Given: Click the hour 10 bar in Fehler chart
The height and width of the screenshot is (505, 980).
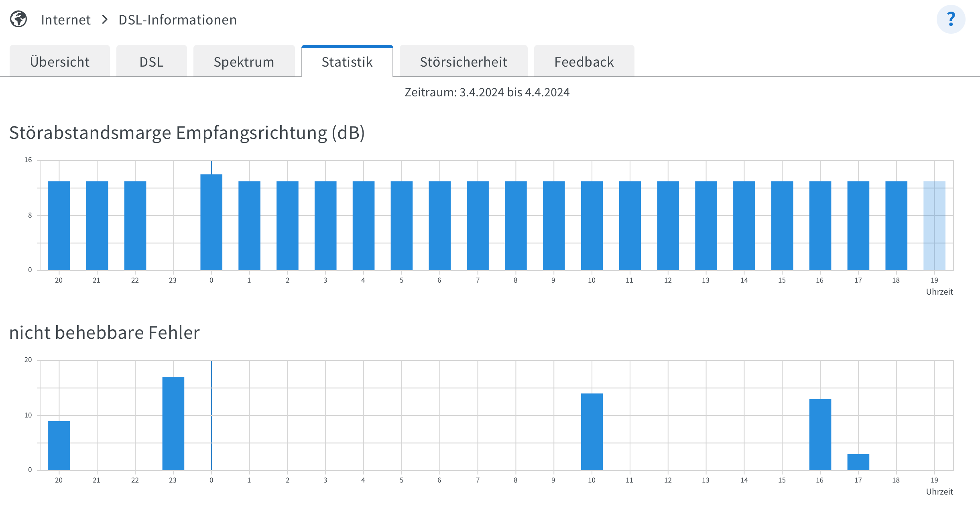Looking at the screenshot, I should [x=592, y=432].
